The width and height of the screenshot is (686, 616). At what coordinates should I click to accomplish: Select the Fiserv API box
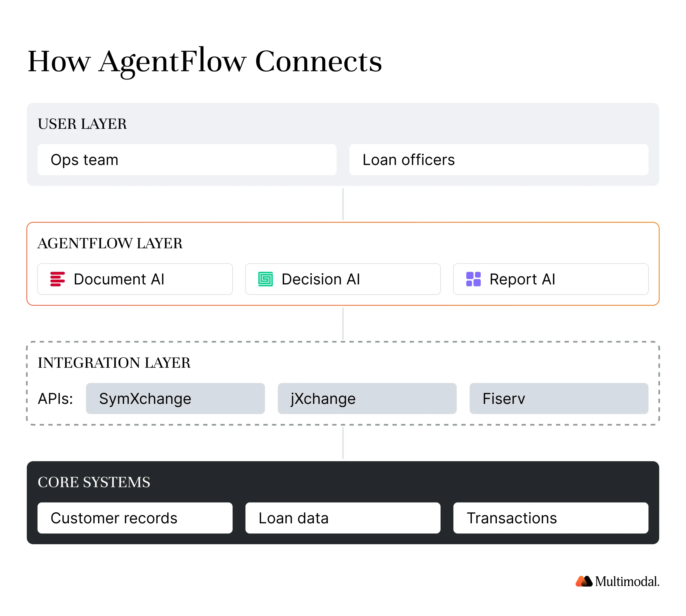pos(558,398)
